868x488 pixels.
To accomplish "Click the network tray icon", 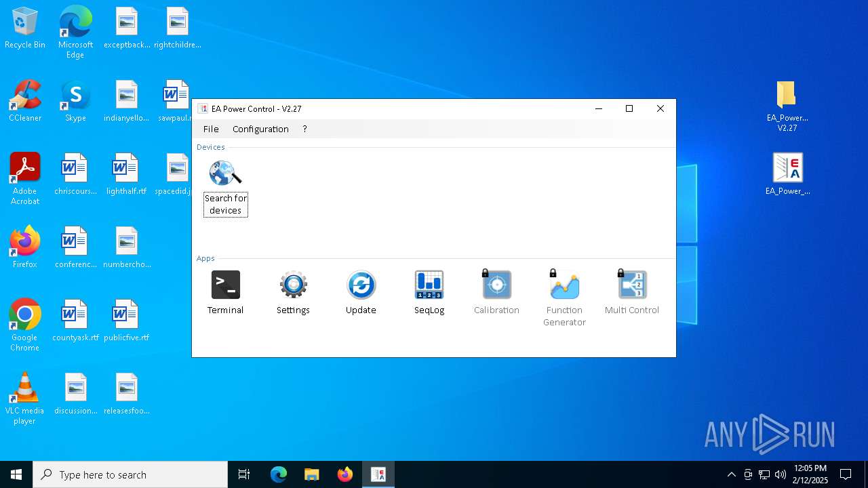I will click(764, 474).
